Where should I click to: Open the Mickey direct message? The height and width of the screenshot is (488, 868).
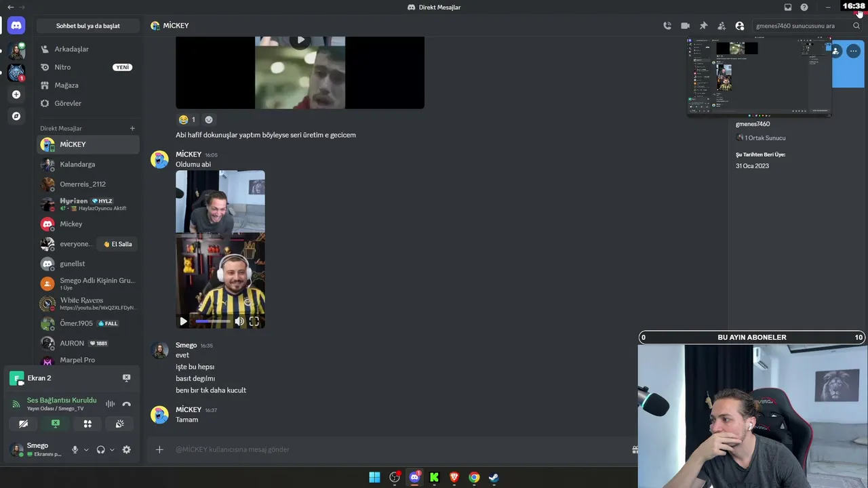click(x=88, y=224)
